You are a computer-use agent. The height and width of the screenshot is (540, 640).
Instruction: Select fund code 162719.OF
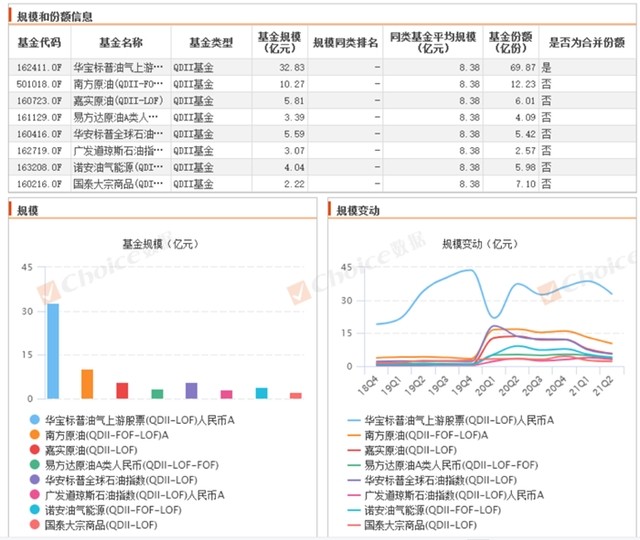click(39, 151)
